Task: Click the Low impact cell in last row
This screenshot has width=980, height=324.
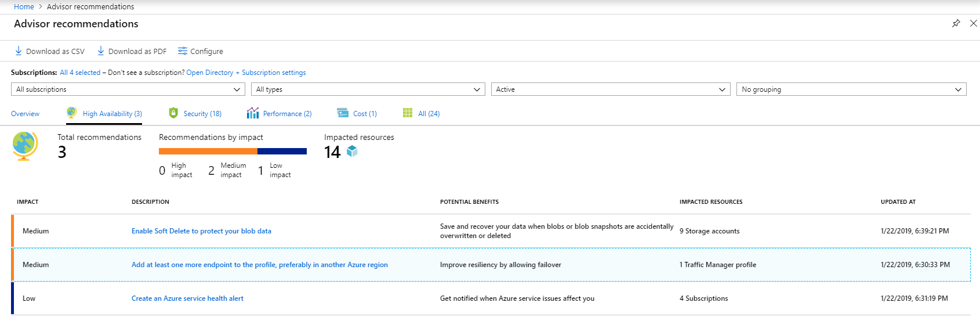Action: click(29, 298)
